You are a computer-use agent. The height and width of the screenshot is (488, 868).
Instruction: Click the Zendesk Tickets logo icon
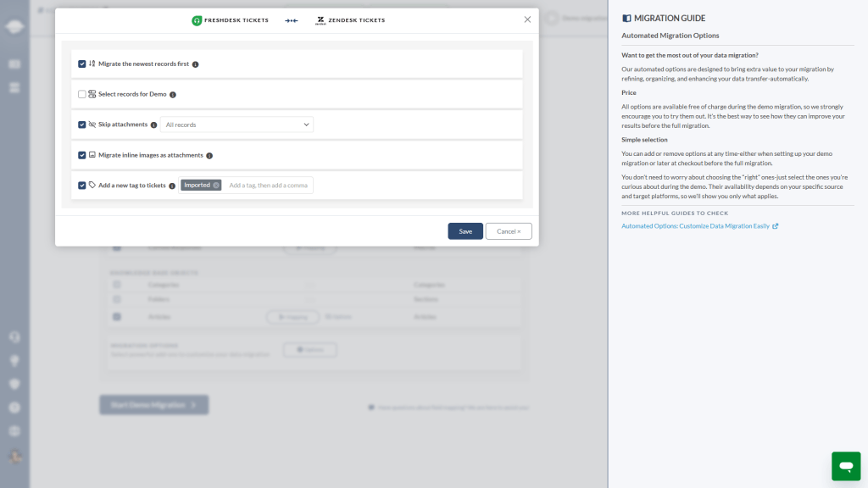[x=320, y=20]
